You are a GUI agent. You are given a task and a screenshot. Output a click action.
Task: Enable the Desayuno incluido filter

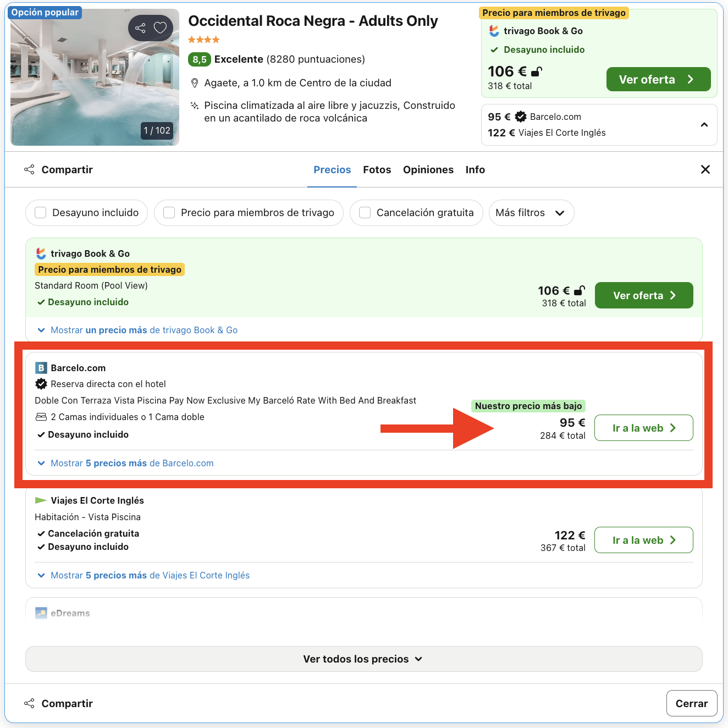[x=40, y=213]
